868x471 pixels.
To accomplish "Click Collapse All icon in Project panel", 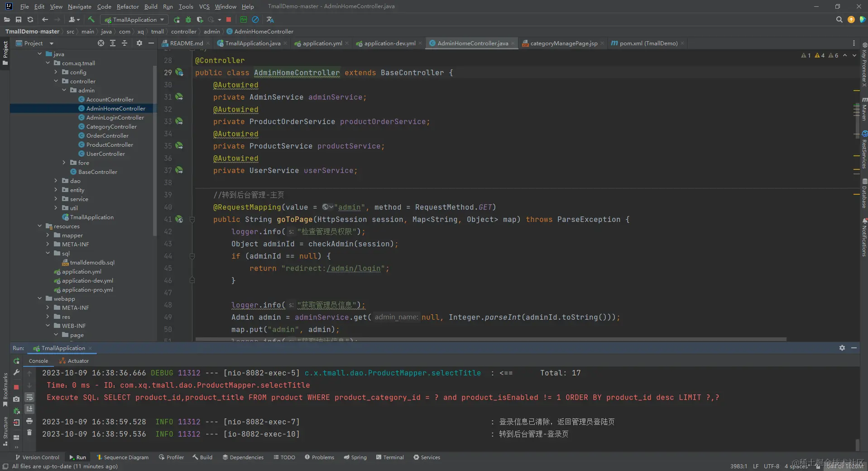I will tap(125, 43).
